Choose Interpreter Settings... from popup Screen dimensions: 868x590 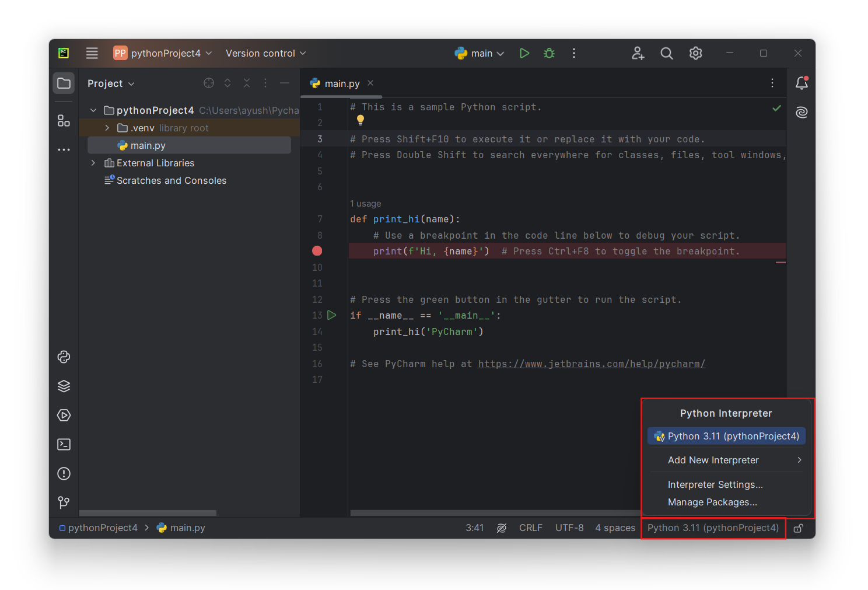point(715,485)
